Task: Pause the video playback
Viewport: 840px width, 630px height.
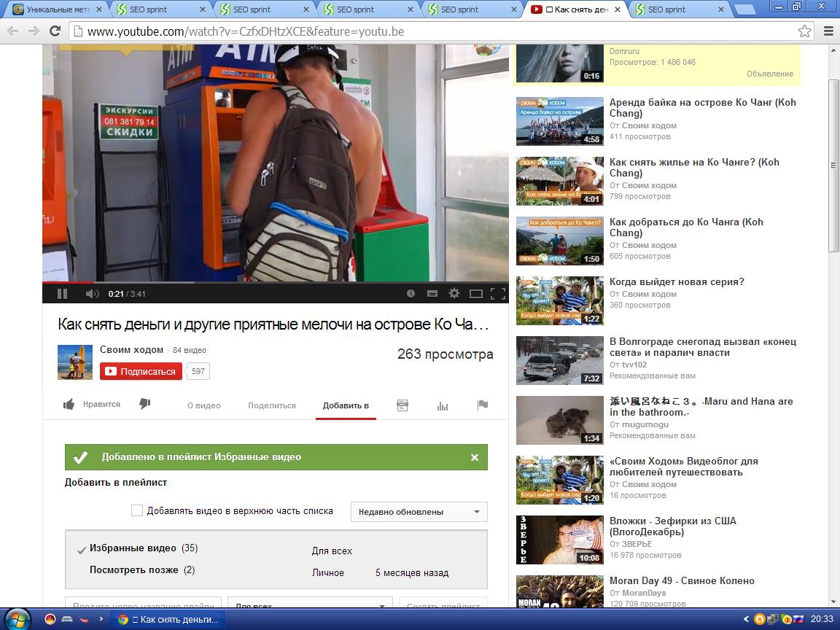Action: (62, 294)
